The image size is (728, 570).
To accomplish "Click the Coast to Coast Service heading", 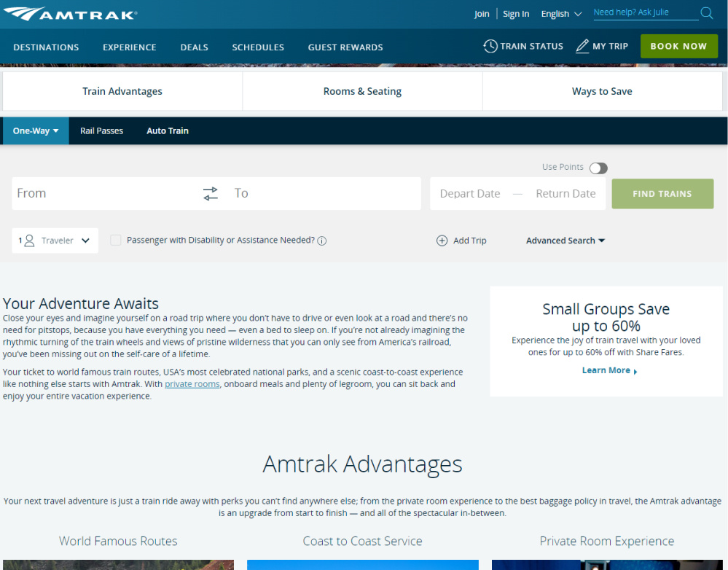I will (363, 541).
